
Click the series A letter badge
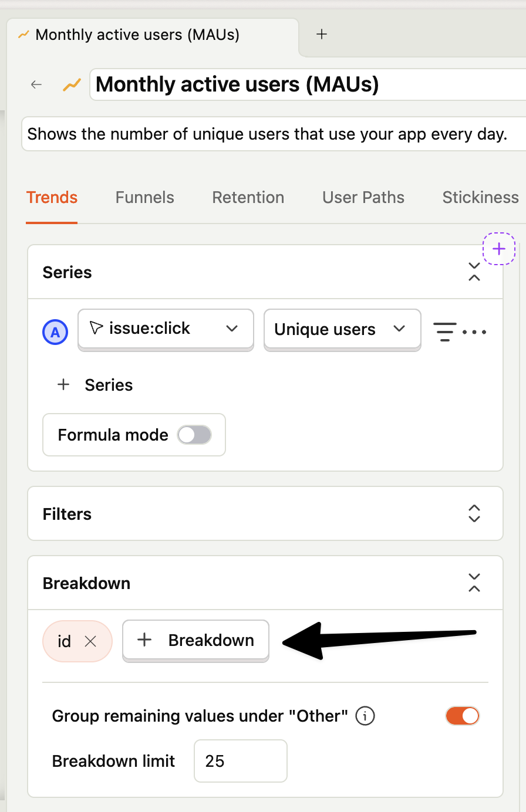(x=55, y=332)
